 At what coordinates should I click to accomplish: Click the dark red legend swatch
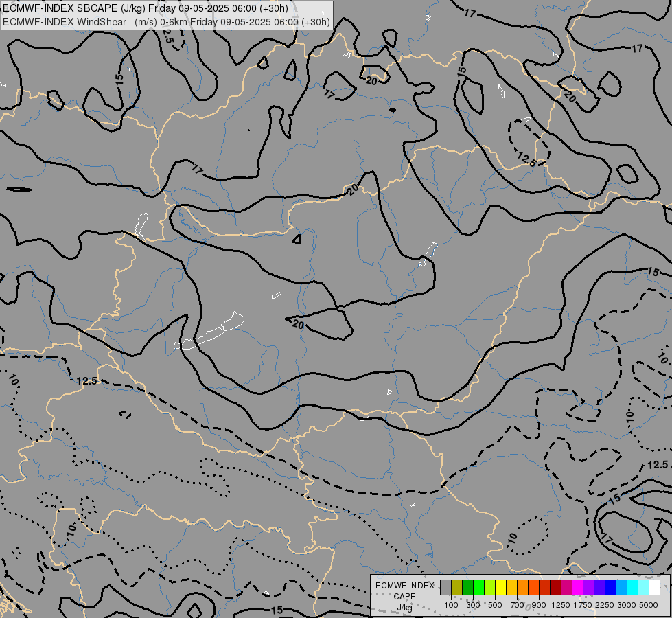[556, 587]
